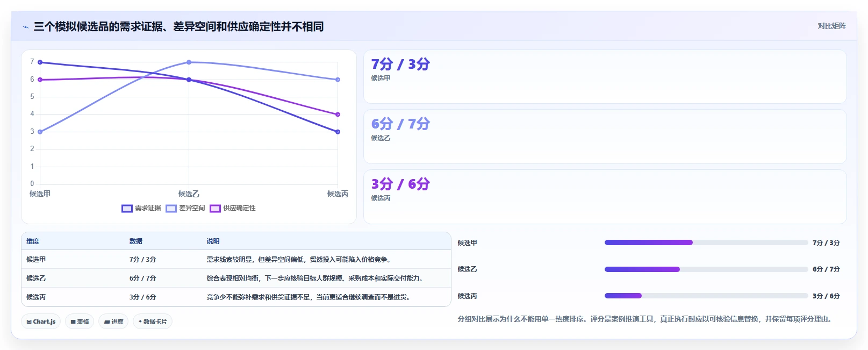868x350 pixels.
Task: Toggle the 供应确定性 legend item
Action: tap(233, 208)
